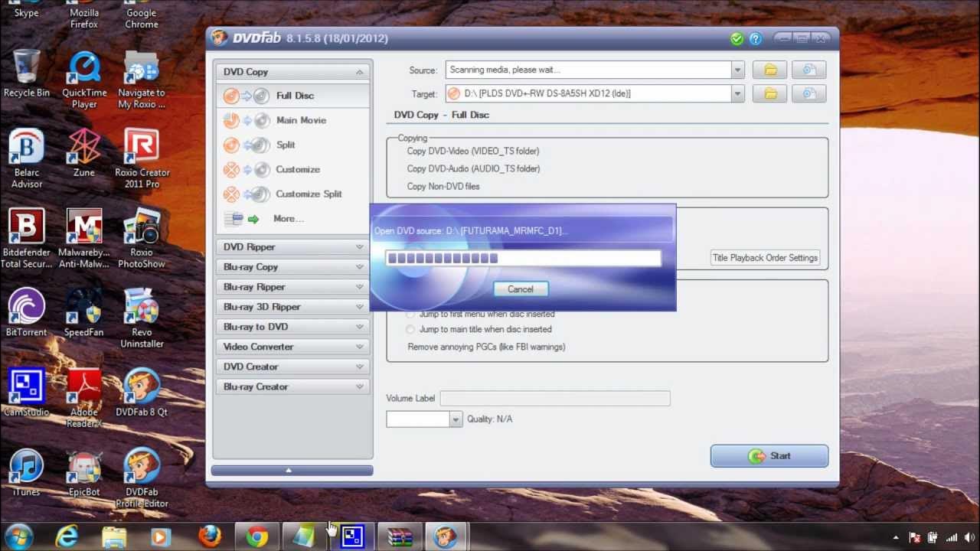
Task: Open source image file icon
Action: pos(808,70)
